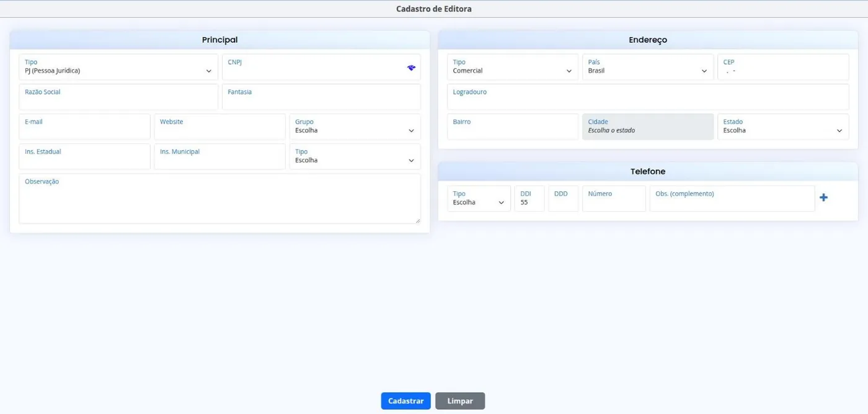Focus the Website field

pyautogui.click(x=219, y=127)
